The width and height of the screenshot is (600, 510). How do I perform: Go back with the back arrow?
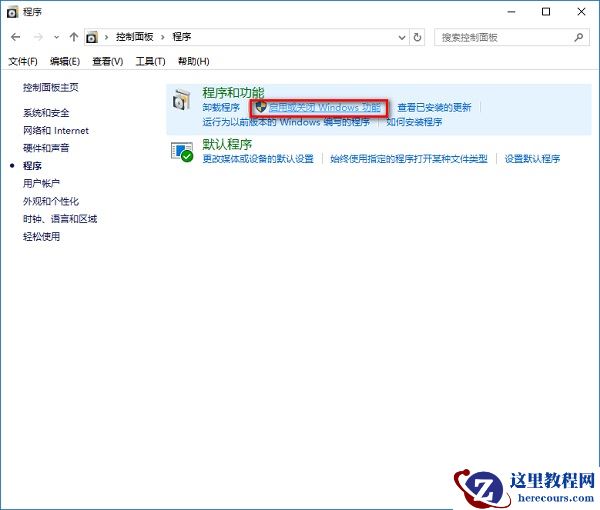tap(16, 37)
